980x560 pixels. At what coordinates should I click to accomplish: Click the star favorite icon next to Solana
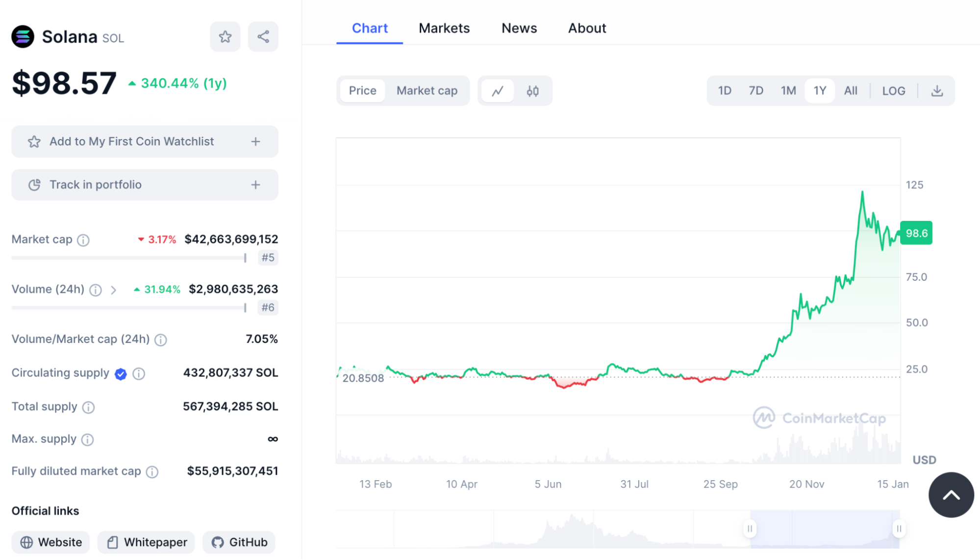point(225,37)
